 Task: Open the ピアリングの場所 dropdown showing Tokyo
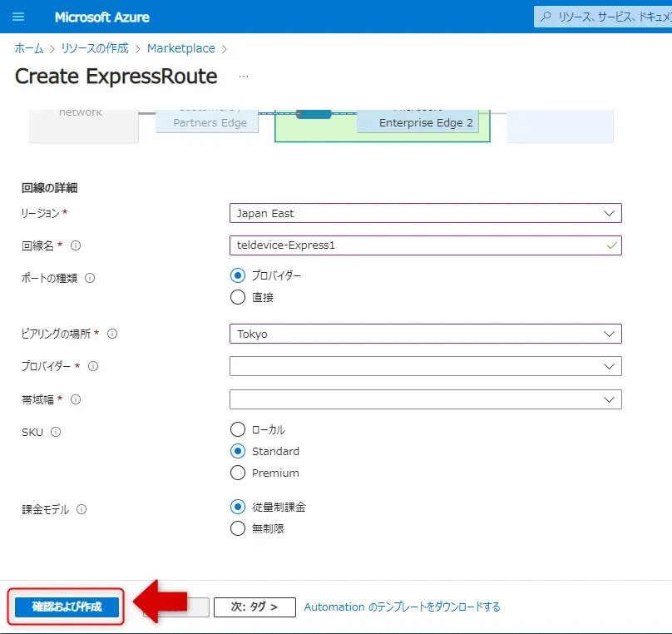[425, 334]
